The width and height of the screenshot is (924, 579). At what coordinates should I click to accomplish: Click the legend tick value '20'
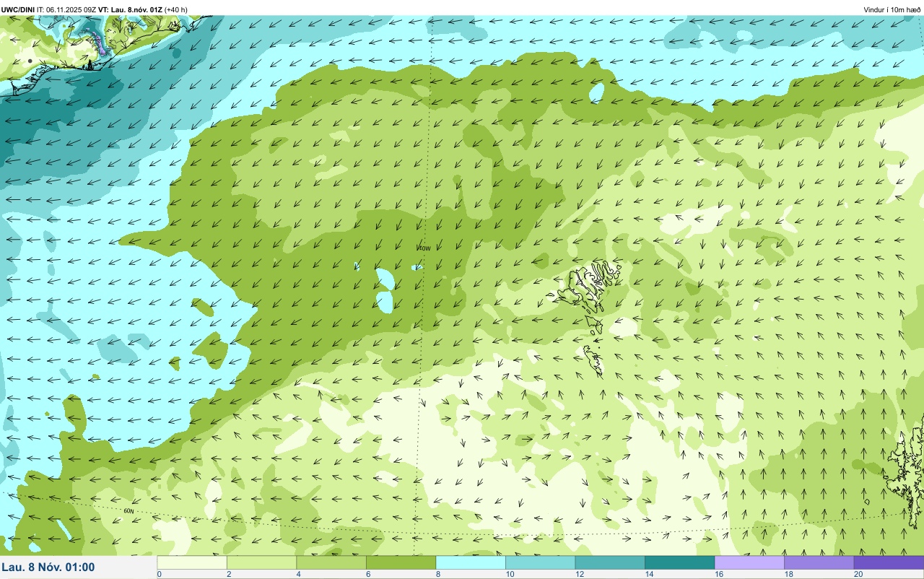click(x=858, y=574)
